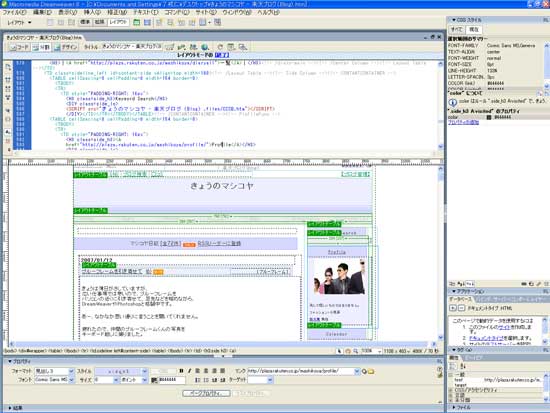
Task: Click the Justify icon in properties
Action: click(223, 371)
